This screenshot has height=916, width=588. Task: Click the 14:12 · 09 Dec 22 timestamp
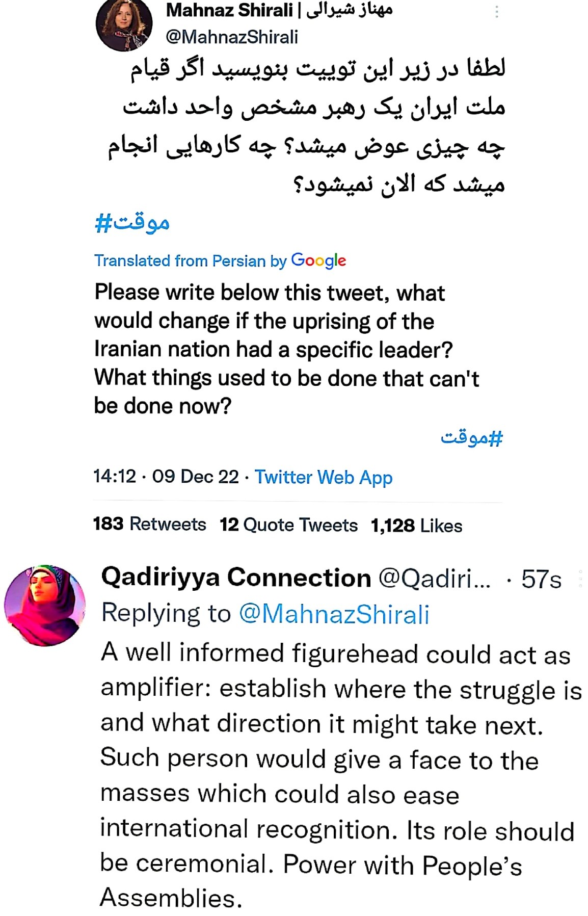[x=166, y=477]
